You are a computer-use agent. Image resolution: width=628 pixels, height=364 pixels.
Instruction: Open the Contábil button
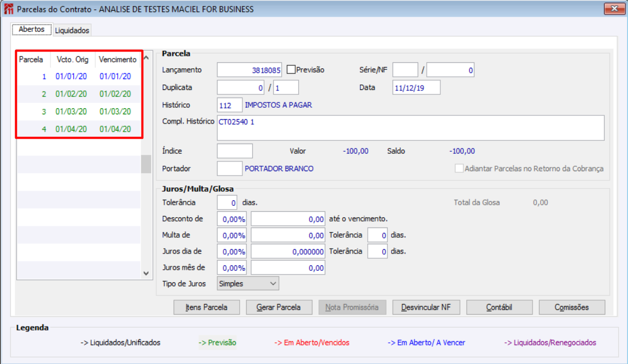tap(499, 307)
